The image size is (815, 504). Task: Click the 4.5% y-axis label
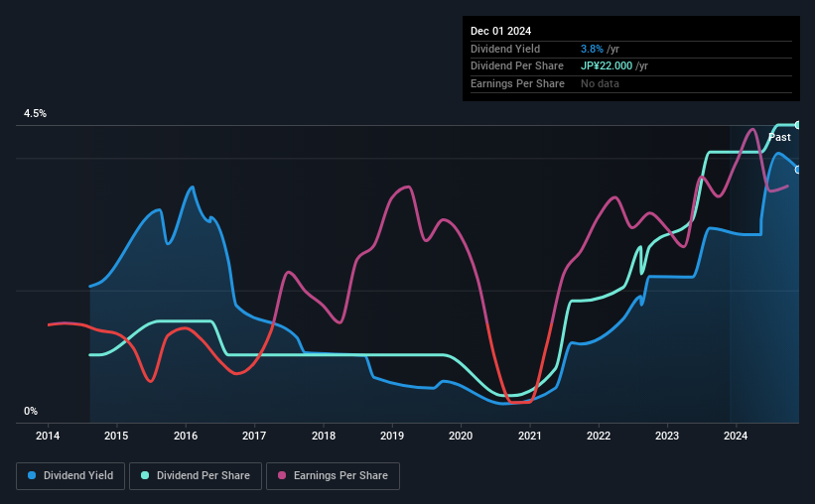pos(35,113)
